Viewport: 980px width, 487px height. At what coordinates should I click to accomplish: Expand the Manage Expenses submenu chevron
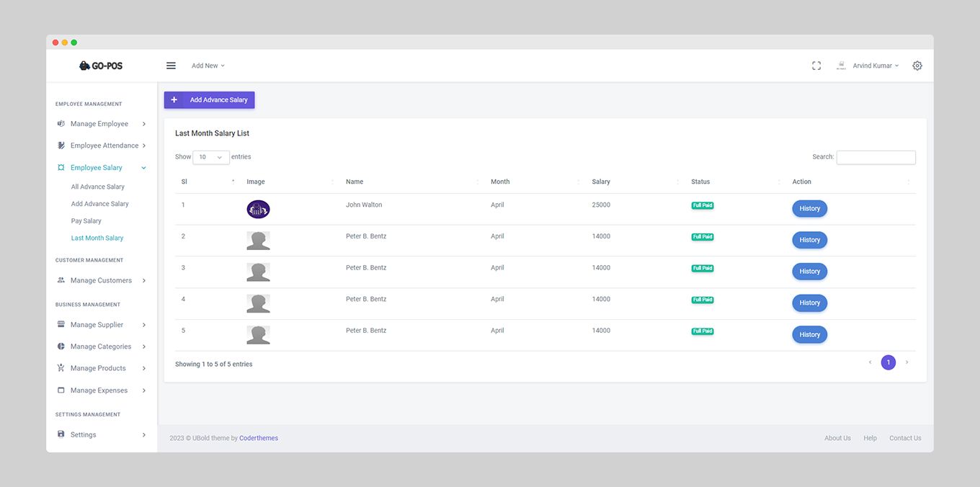tap(144, 390)
